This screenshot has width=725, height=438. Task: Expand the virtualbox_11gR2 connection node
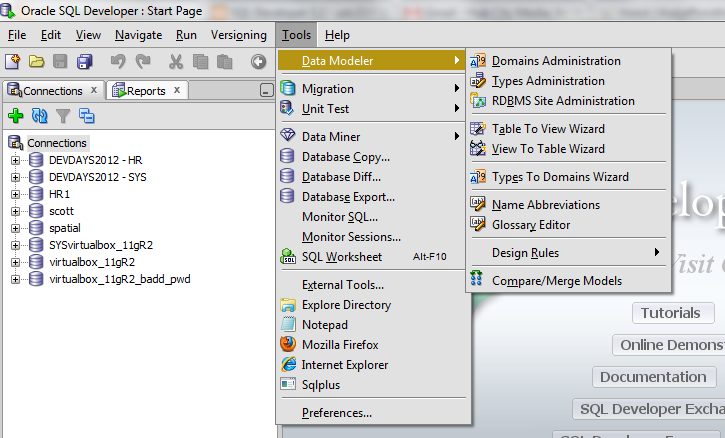click(15, 262)
